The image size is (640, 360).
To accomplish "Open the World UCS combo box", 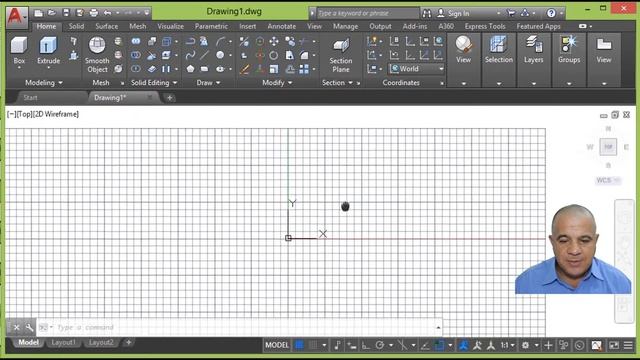I will (417, 69).
